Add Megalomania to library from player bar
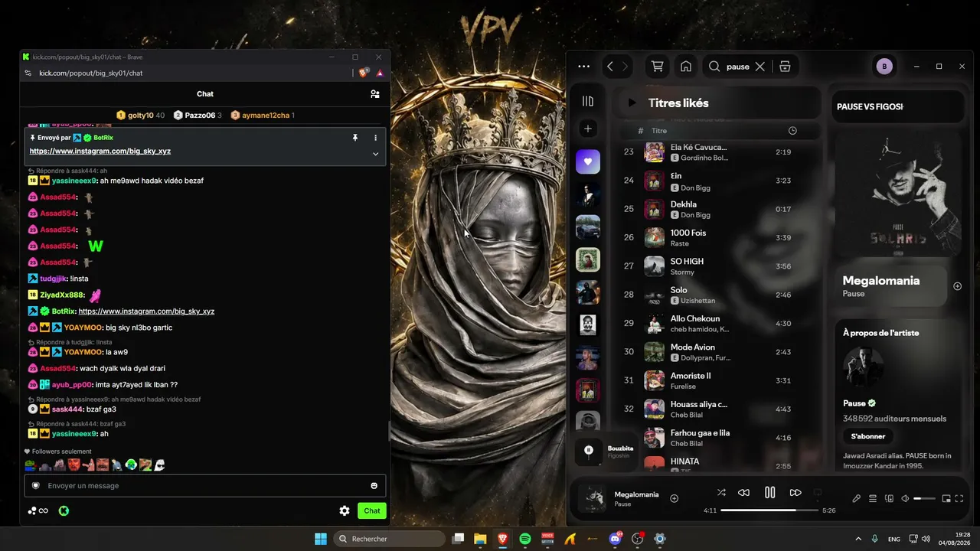Screen dimensions: 980x551 675,498
